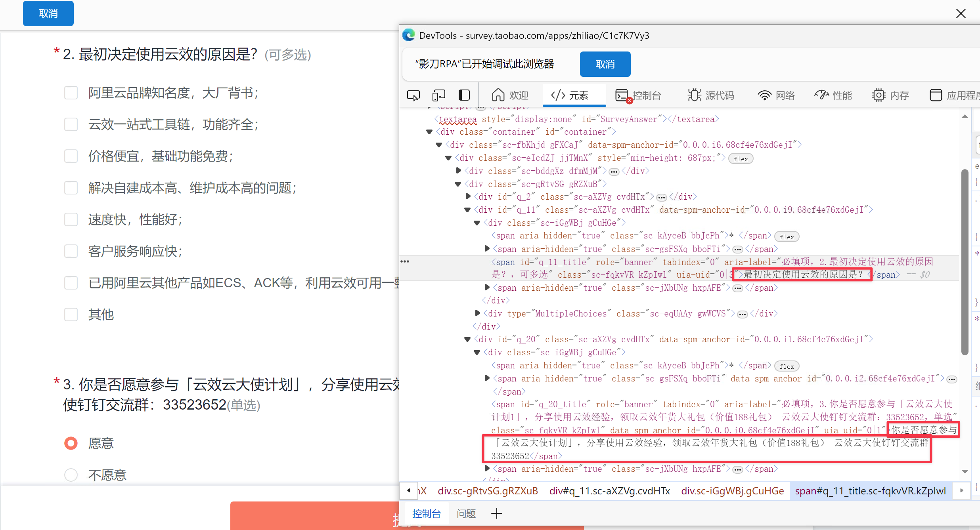Open the 源代码 sources tab
The width and height of the screenshot is (980, 530).
(711, 95)
